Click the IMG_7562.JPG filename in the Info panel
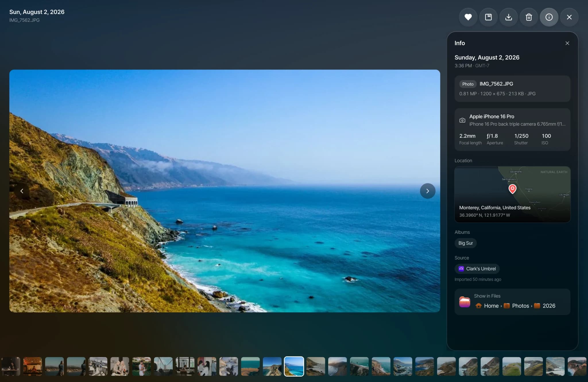588x382 pixels. [x=496, y=84]
